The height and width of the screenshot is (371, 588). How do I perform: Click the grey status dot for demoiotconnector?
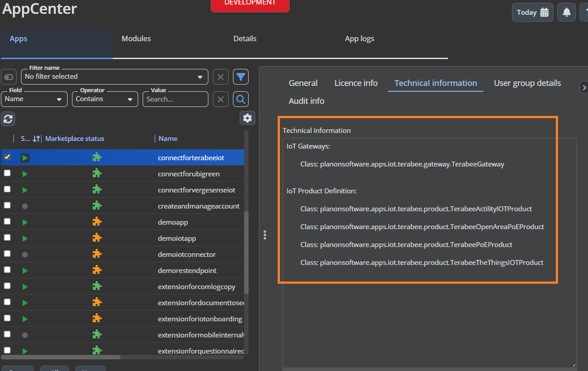point(25,255)
